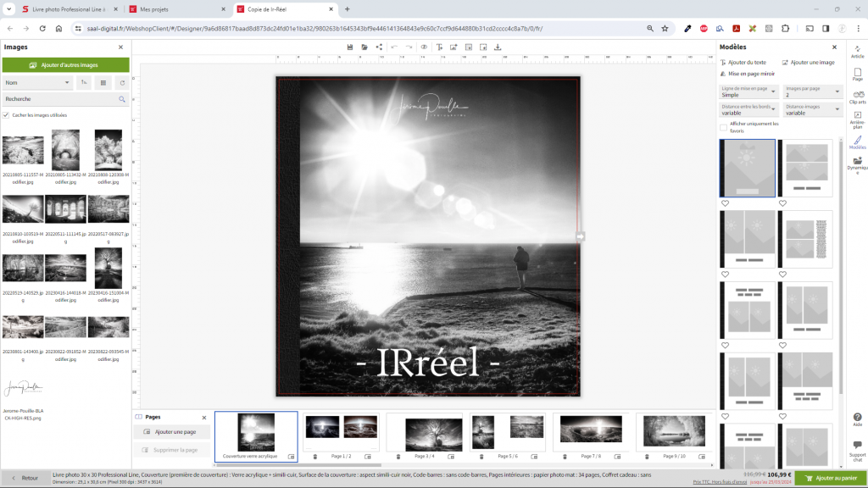Open the Arrière-plan sidebar panel
Screen dimensions: 868x488
tap(858, 118)
